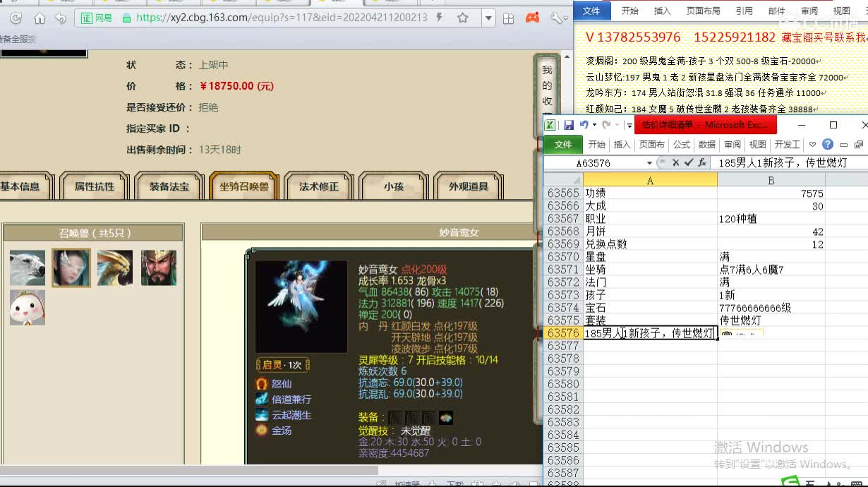Click the 金汤 skill icon

[262, 430]
